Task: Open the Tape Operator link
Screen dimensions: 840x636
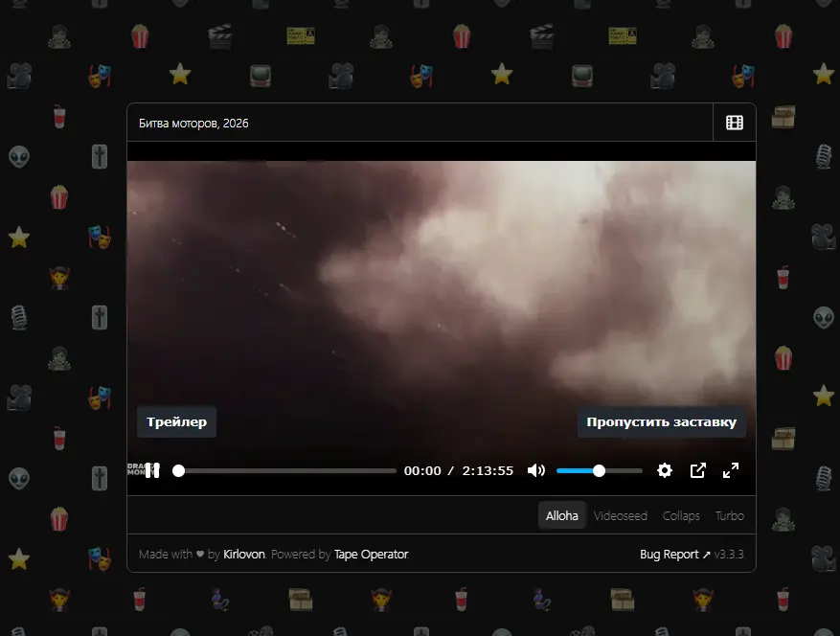Action: tap(372, 554)
